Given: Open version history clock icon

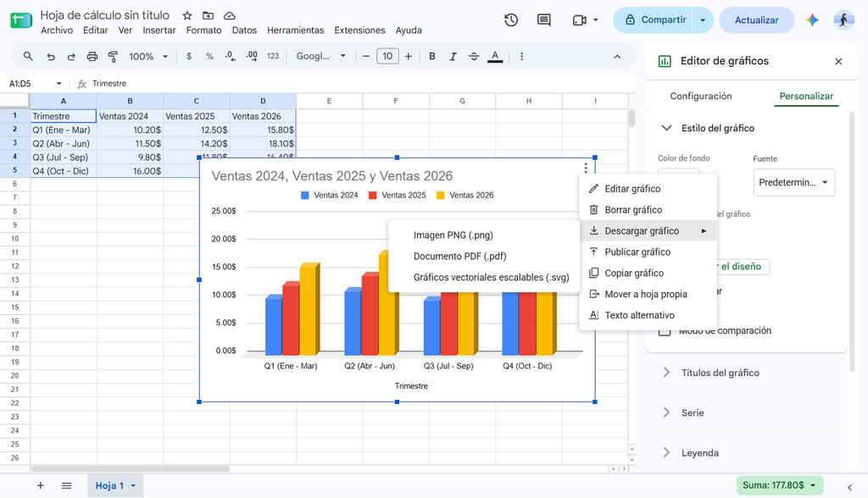Looking at the screenshot, I should click(511, 20).
